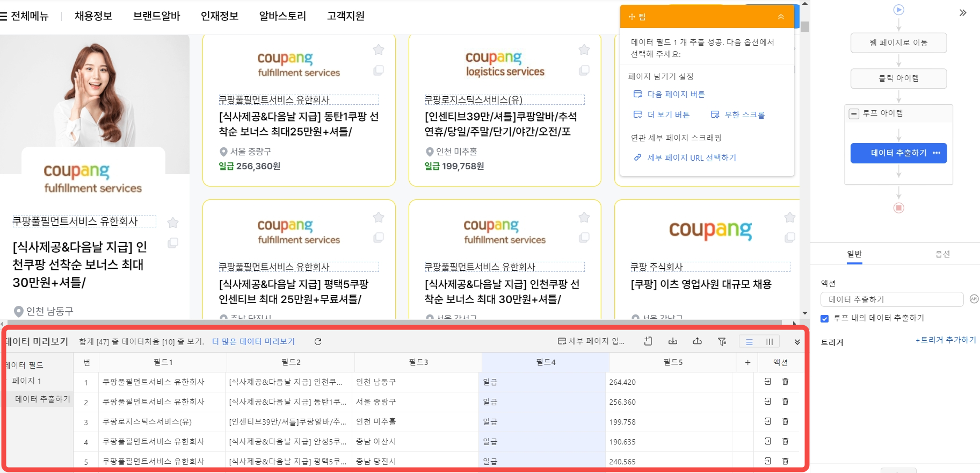980x473 pixels.
Task: Click the upload/export data icon
Action: [697, 341]
